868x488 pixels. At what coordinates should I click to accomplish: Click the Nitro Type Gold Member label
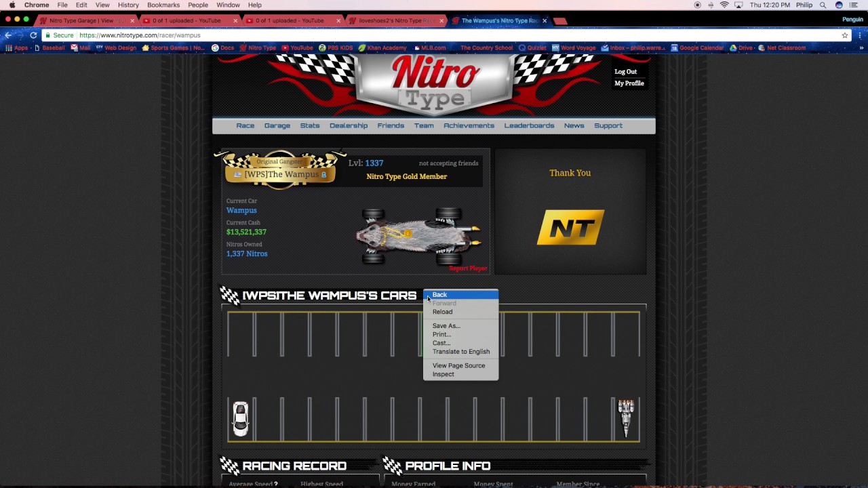[x=407, y=176]
